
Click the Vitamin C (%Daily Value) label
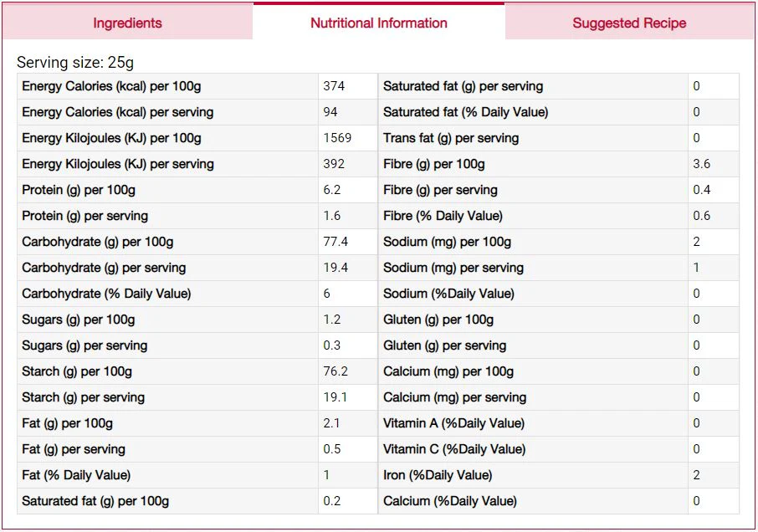coord(454,449)
